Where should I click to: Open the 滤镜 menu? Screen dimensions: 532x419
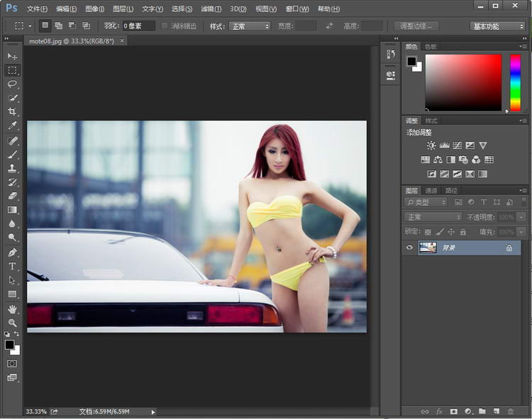[211, 9]
